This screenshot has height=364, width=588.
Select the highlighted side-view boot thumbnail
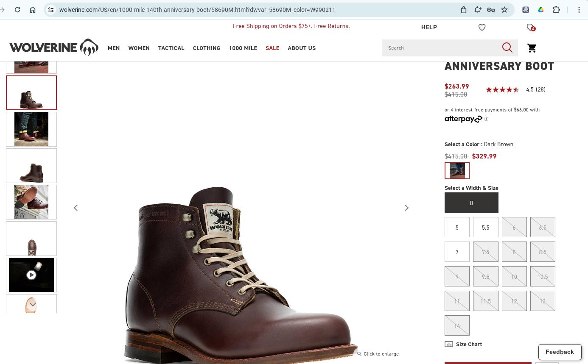[x=31, y=93]
